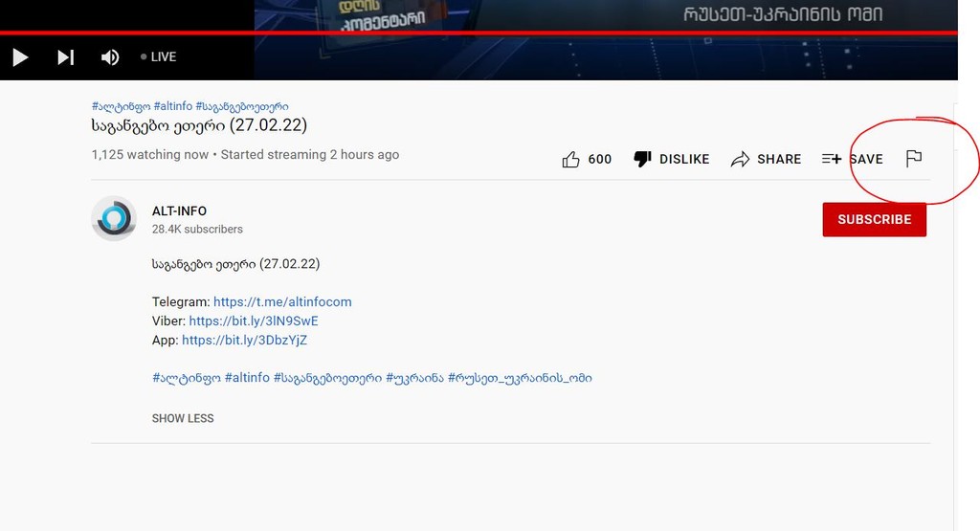
Task: Click the 28.4K subscribers text
Action: (x=197, y=230)
